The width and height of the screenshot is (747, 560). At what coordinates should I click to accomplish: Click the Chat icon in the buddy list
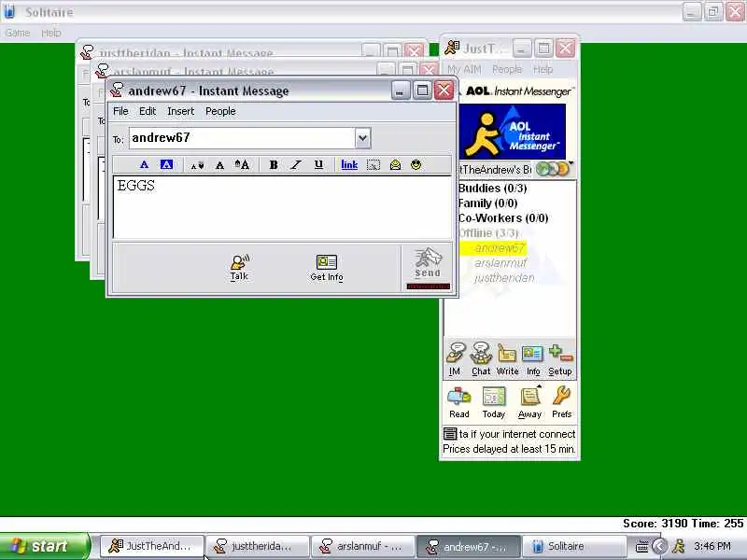[x=481, y=359]
